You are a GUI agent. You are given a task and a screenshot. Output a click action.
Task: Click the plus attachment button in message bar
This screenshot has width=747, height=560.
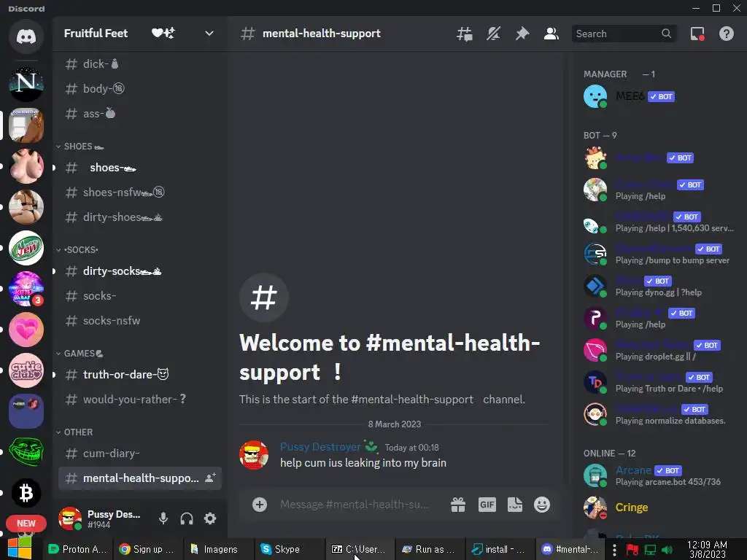click(260, 505)
